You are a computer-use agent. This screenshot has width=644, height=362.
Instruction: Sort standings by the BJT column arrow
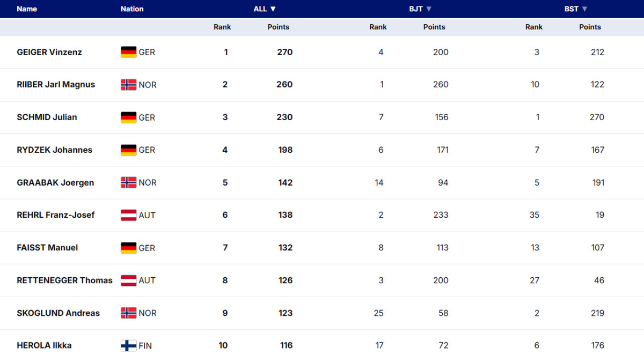point(429,9)
